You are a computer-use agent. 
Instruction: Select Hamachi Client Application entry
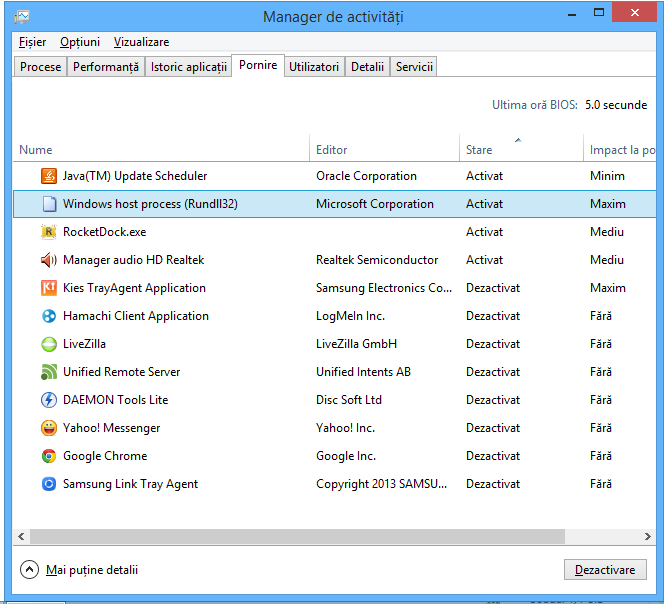pyautogui.click(x=335, y=316)
